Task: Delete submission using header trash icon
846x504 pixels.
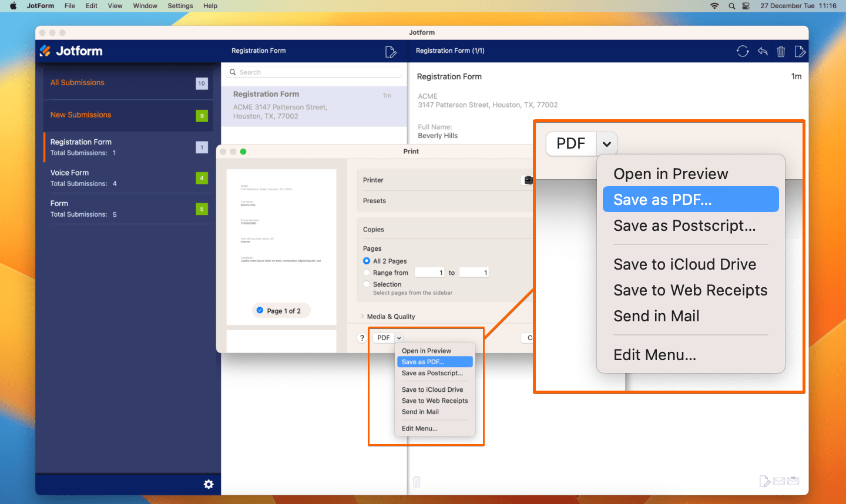Action: 781,52
